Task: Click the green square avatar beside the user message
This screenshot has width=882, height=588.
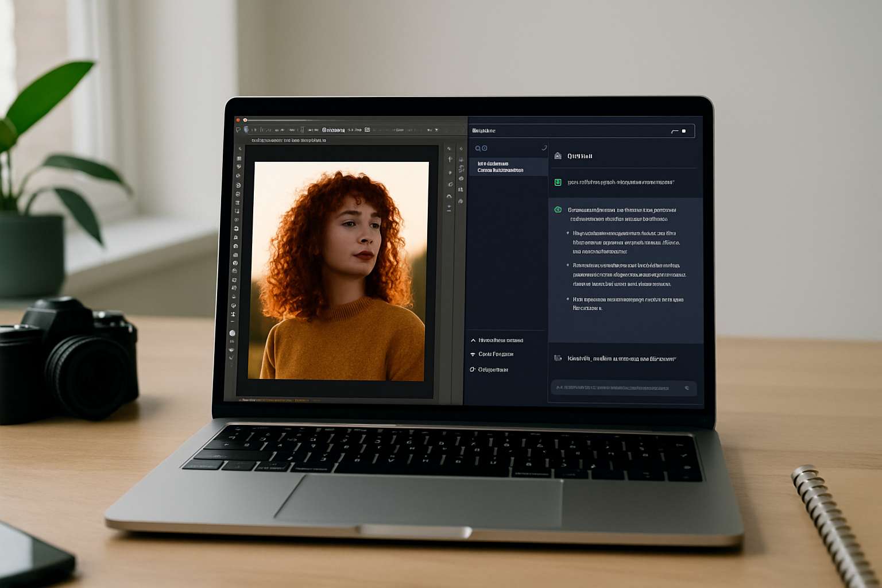Action: point(558,183)
